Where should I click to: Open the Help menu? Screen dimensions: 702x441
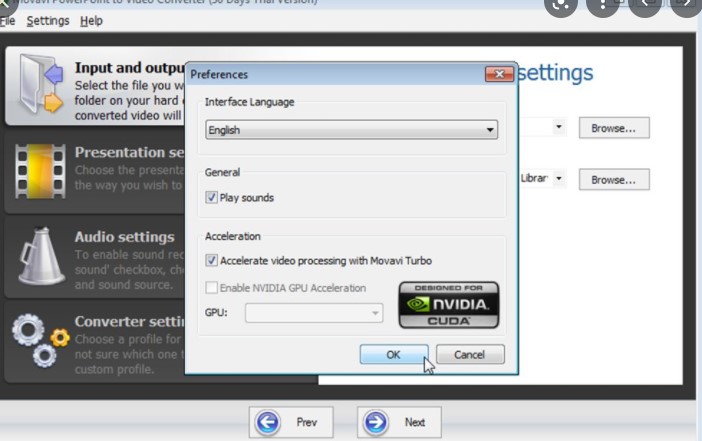click(x=91, y=21)
